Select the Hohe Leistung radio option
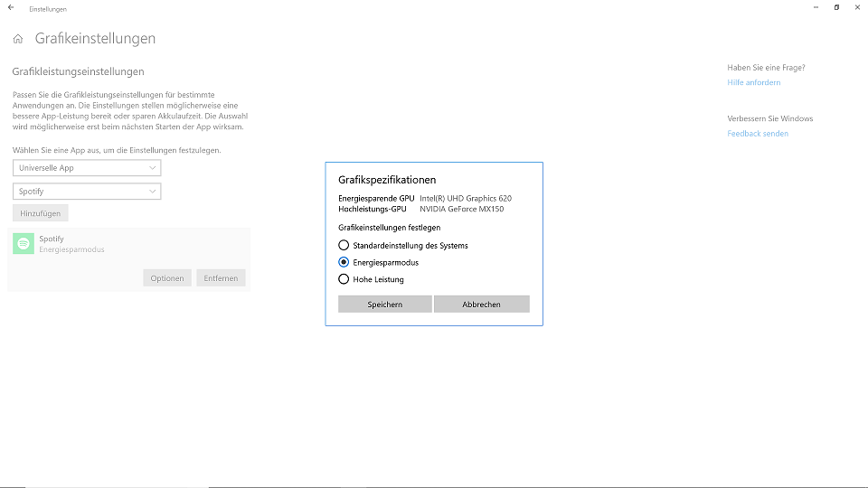 (x=344, y=279)
